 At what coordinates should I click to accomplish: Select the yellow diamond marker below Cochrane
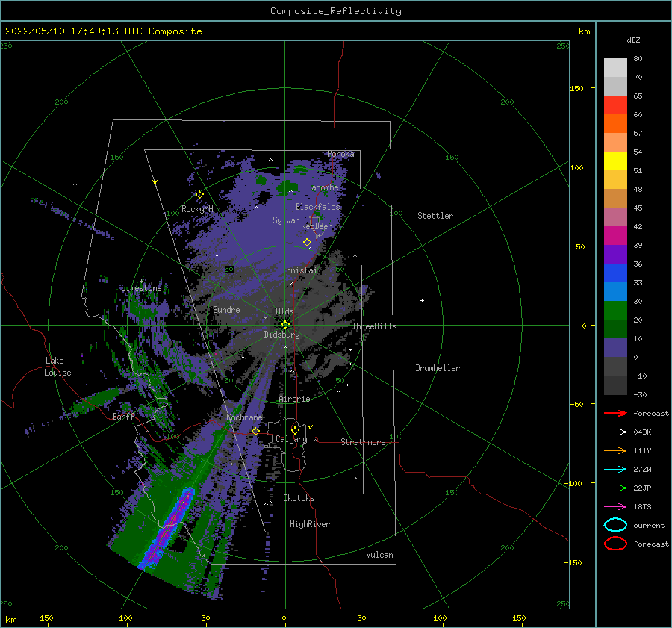pyautogui.click(x=255, y=432)
